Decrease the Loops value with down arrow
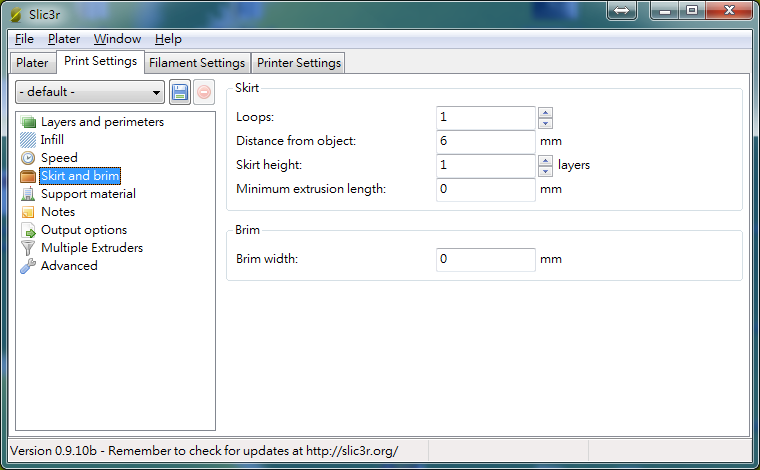Image resolution: width=760 pixels, height=470 pixels. [x=545, y=123]
